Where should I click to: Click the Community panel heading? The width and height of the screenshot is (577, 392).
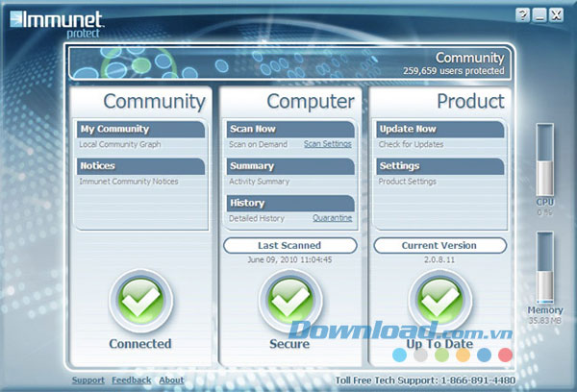(154, 102)
